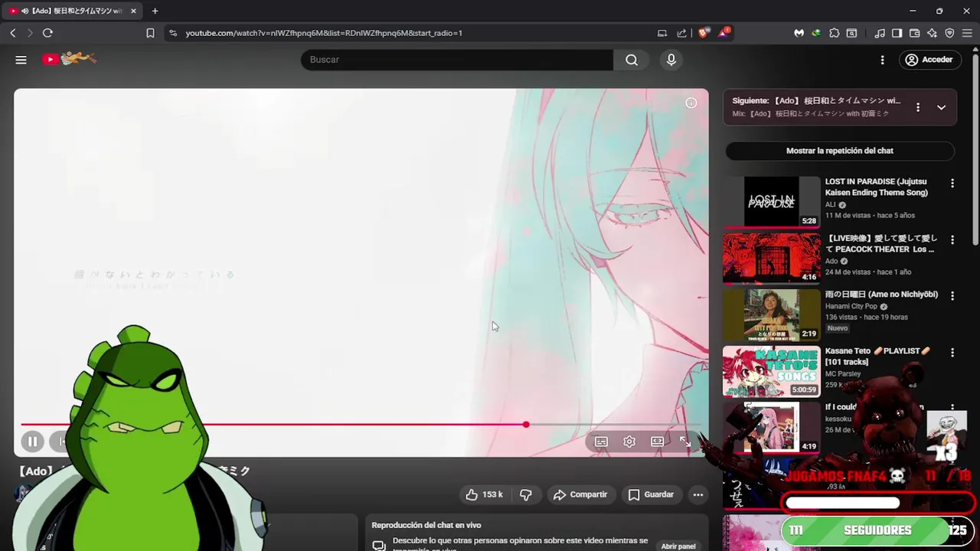980x551 pixels.
Task: Click the LOST IN PARADISE title link
Action: [876, 187]
